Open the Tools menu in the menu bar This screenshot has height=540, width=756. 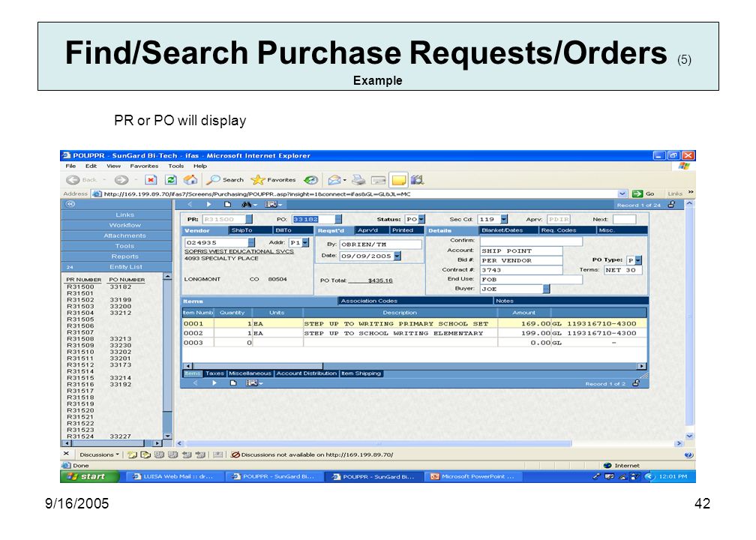[x=176, y=166]
